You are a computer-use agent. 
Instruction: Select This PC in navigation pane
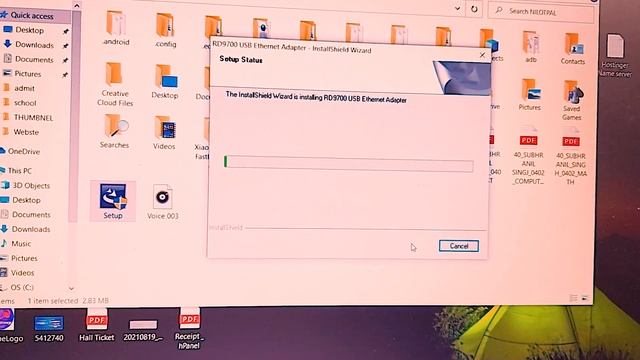pos(20,171)
